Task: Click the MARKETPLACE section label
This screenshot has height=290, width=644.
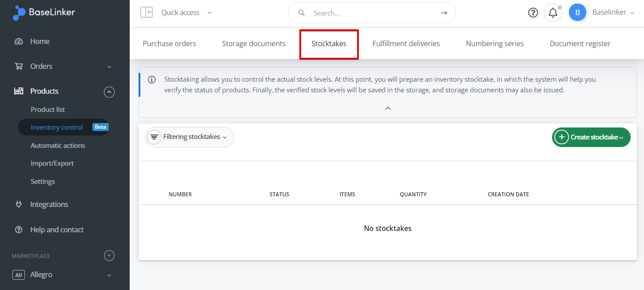Action: (x=31, y=256)
